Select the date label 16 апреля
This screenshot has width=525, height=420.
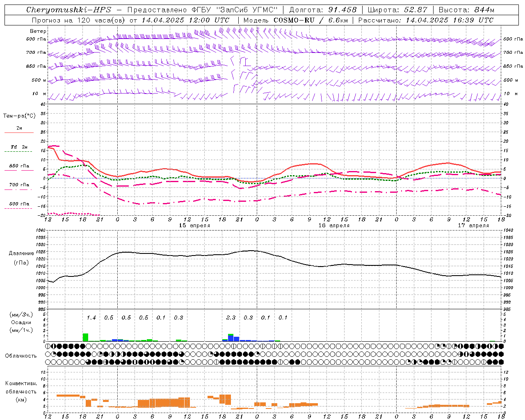coord(334,226)
